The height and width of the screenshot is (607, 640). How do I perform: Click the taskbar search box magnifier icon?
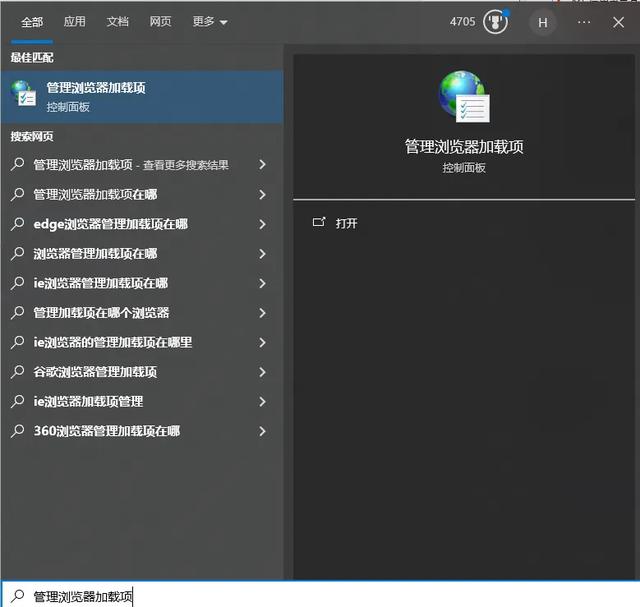pyautogui.click(x=18, y=596)
